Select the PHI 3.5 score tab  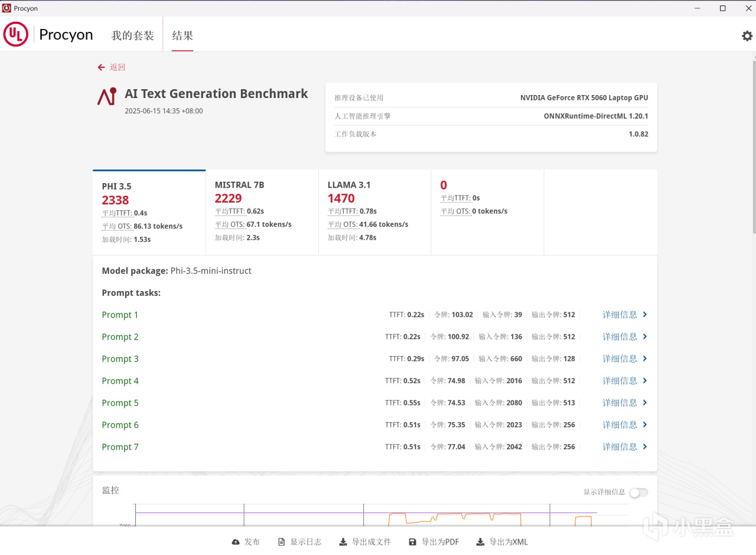pos(149,213)
